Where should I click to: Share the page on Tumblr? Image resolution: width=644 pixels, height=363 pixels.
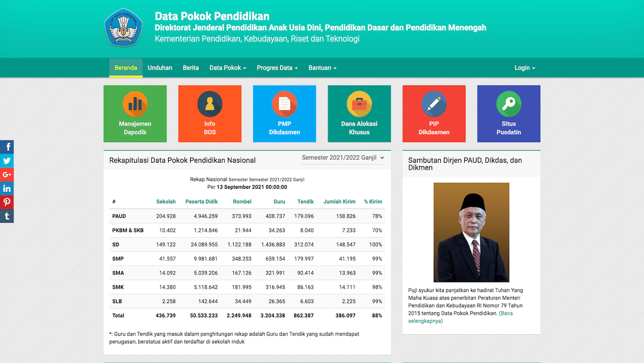pyautogui.click(x=7, y=216)
